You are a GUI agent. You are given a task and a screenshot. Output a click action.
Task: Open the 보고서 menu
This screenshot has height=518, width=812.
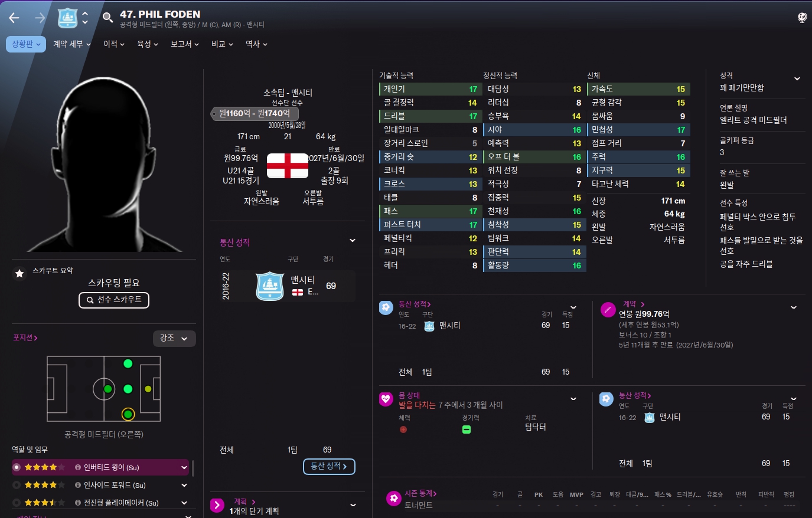(x=185, y=44)
